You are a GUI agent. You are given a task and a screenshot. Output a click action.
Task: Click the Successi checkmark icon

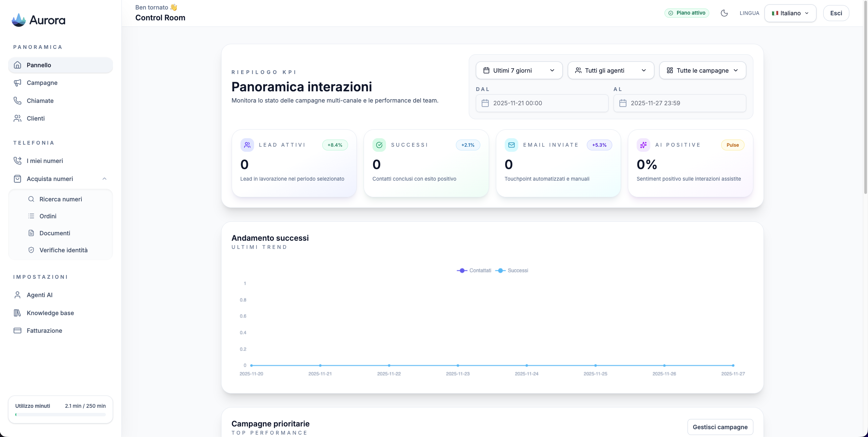(x=379, y=145)
